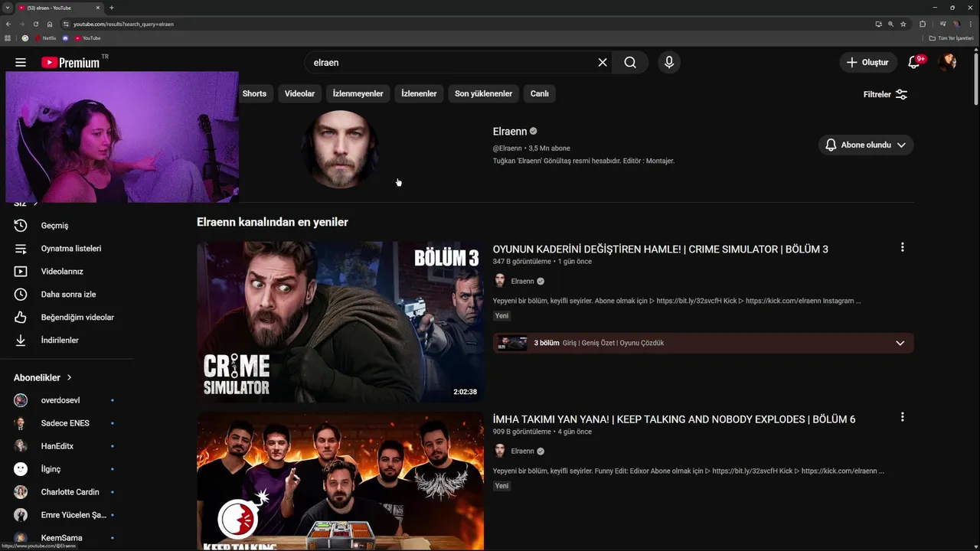Click Elraenn channel under Keep Talking video
The height and width of the screenshot is (551, 980).
(x=522, y=451)
